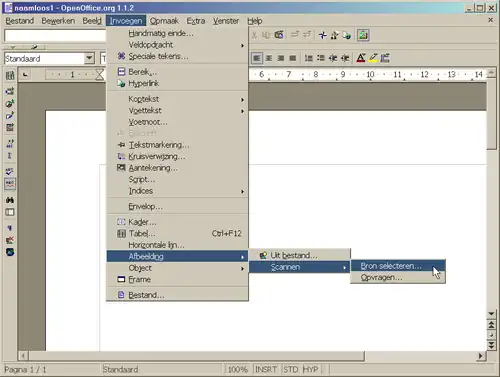The width and height of the screenshot is (500, 377).
Task: Open the Gallery picture icon in toolbar
Action: [363, 35]
